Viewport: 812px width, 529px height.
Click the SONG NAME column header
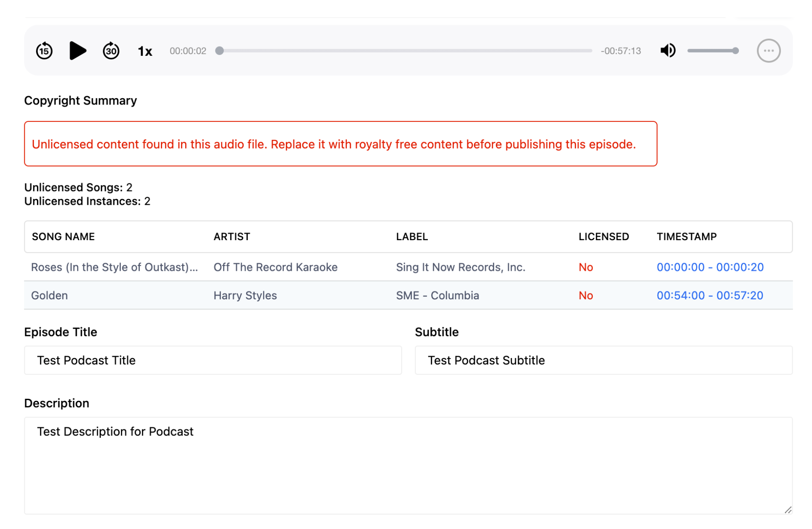click(x=63, y=236)
